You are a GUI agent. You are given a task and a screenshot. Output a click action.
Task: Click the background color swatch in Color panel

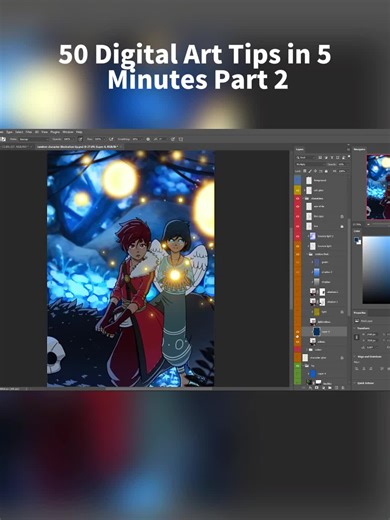tap(360, 243)
